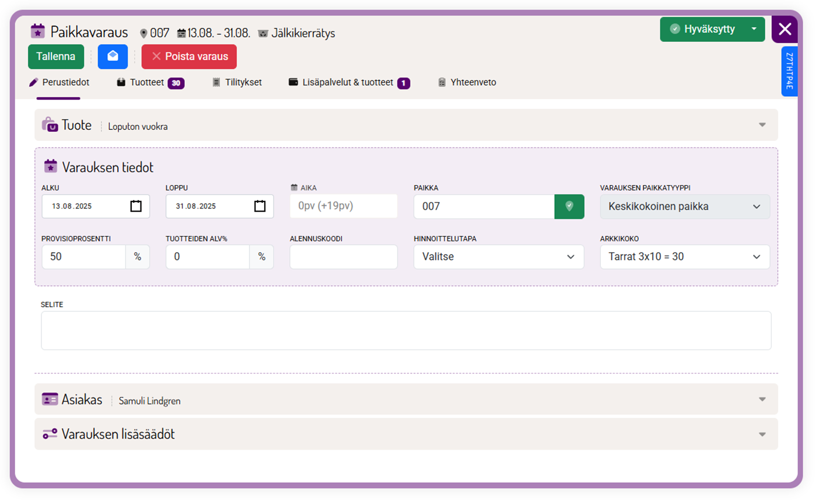The width and height of the screenshot is (816, 504).
Task: Open the Lisäpalvelut & tuotteet tab
Action: pyautogui.click(x=349, y=83)
